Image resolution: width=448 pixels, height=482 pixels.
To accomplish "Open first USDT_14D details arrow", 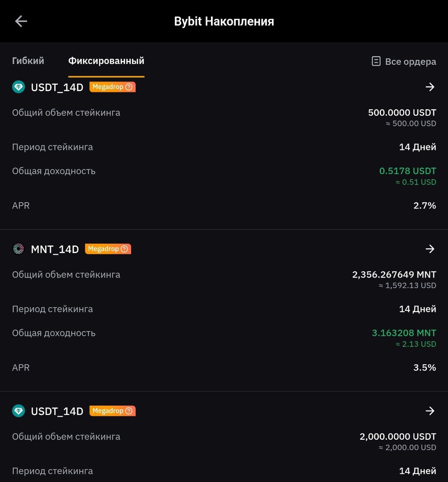I will pos(430,87).
